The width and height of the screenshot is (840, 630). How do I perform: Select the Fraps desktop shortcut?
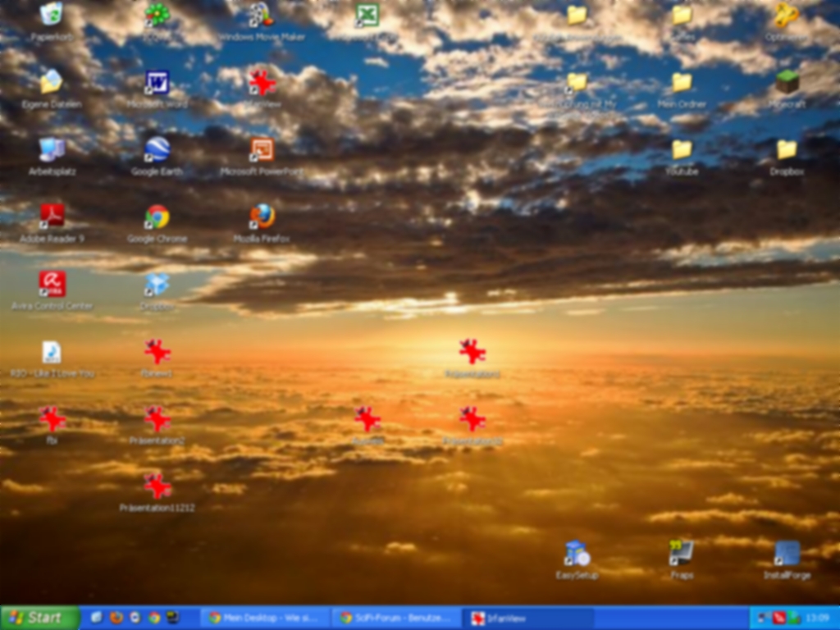tap(682, 554)
